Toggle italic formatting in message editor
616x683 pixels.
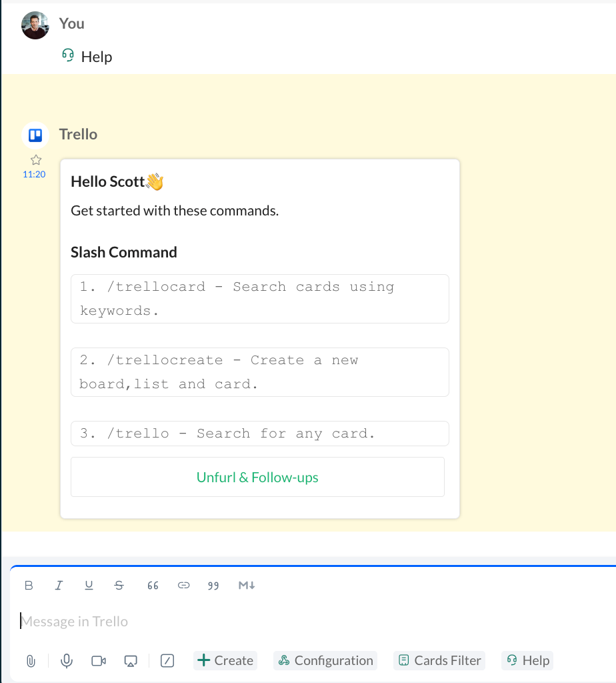point(59,586)
